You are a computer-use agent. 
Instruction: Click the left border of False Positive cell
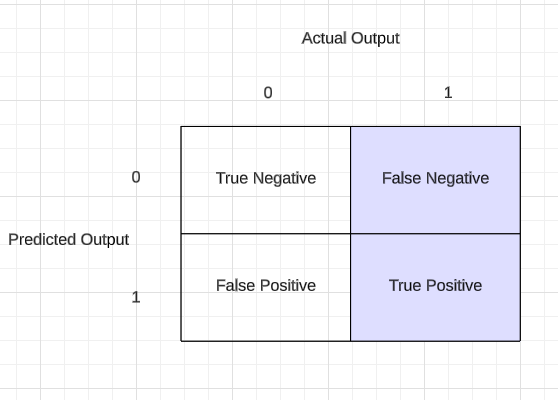181,288
